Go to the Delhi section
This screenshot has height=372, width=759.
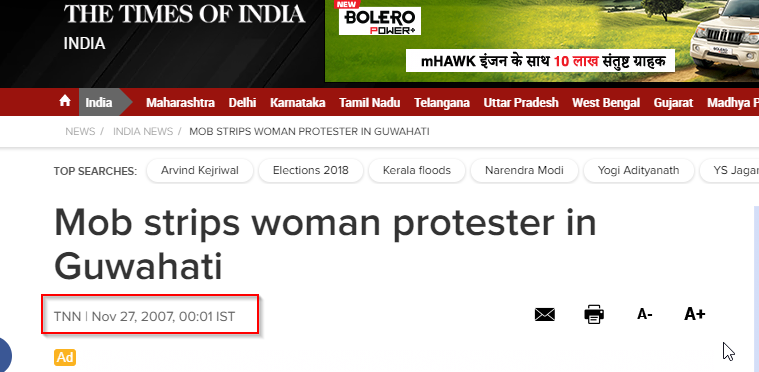243,103
